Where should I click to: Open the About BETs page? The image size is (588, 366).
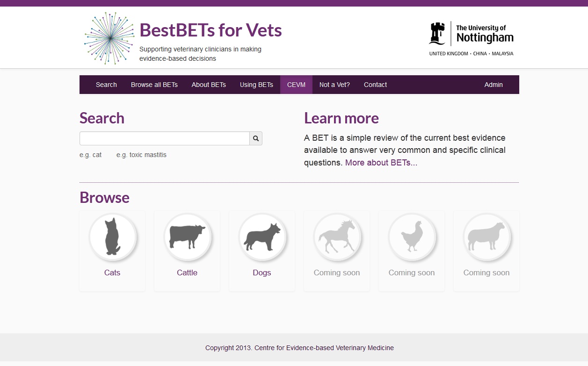coord(209,85)
